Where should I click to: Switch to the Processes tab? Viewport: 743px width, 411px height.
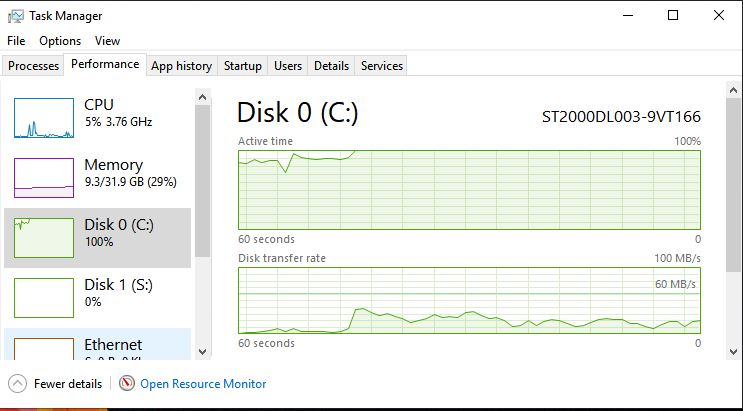click(34, 65)
